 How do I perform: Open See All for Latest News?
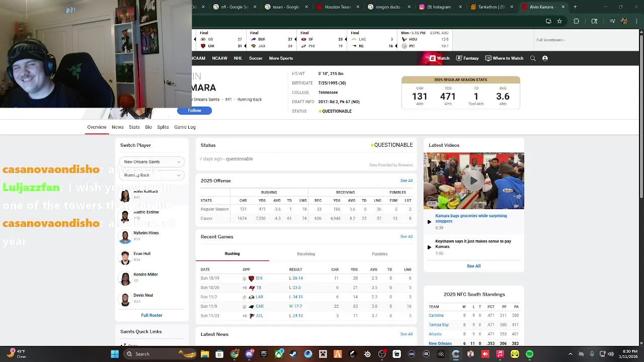(x=407, y=334)
